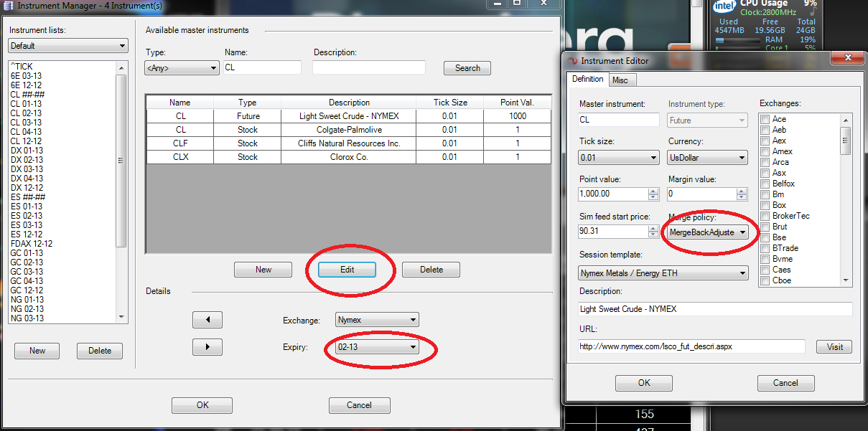This screenshot has height=431, width=868.
Task: Click OK in the Instrument Manager
Action: (x=202, y=405)
